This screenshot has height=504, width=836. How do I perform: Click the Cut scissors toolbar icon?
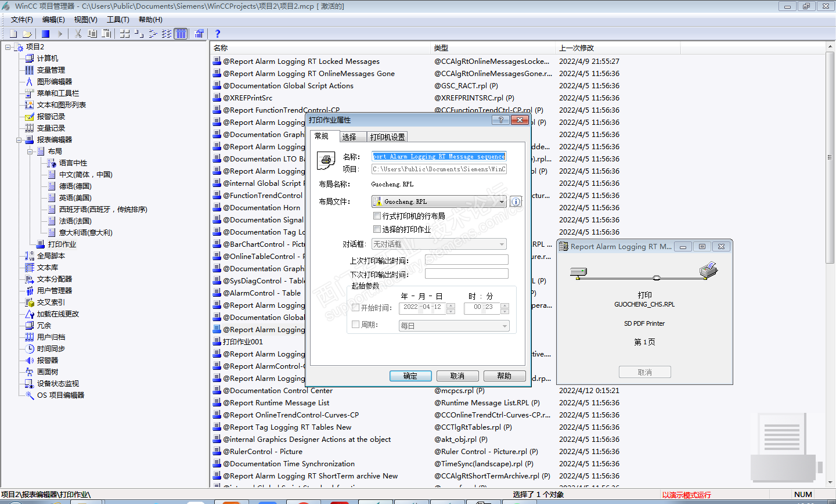[x=78, y=34]
